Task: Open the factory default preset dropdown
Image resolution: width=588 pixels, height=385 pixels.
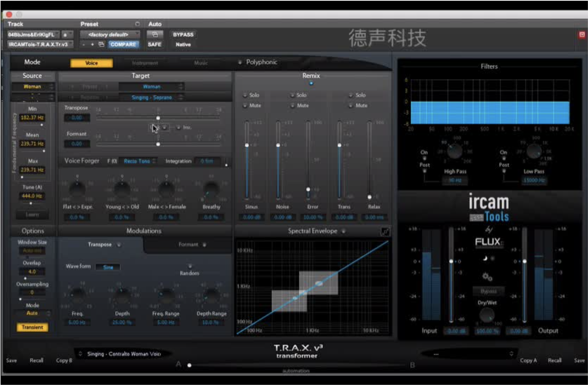Action: [110, 35]
